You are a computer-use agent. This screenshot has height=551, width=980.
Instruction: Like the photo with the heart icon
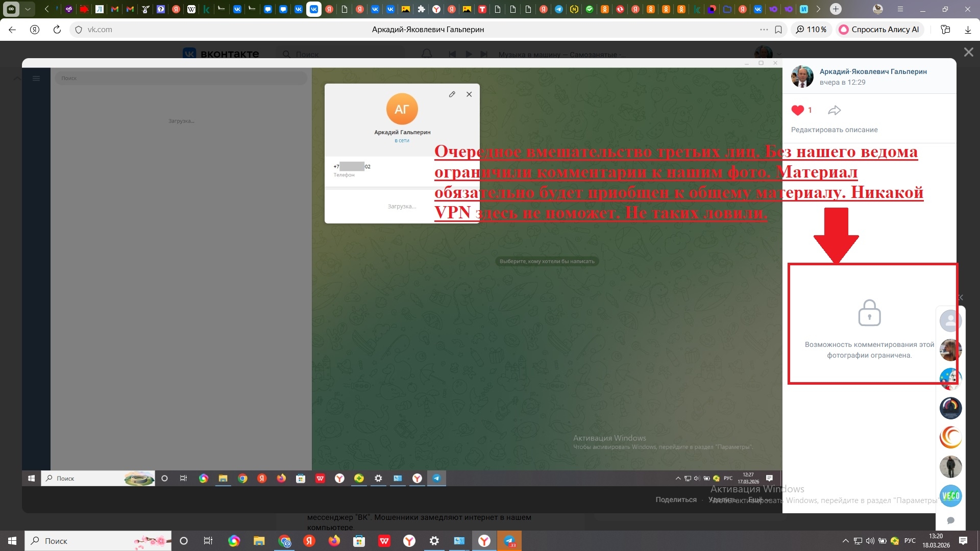coord(797,110)
